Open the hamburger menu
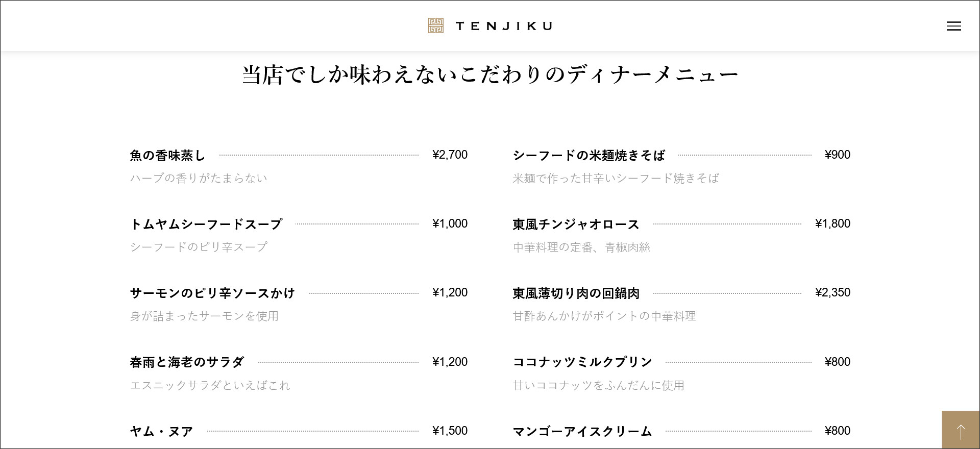Screen dimensions: 980x449 (x=953, y=26)
